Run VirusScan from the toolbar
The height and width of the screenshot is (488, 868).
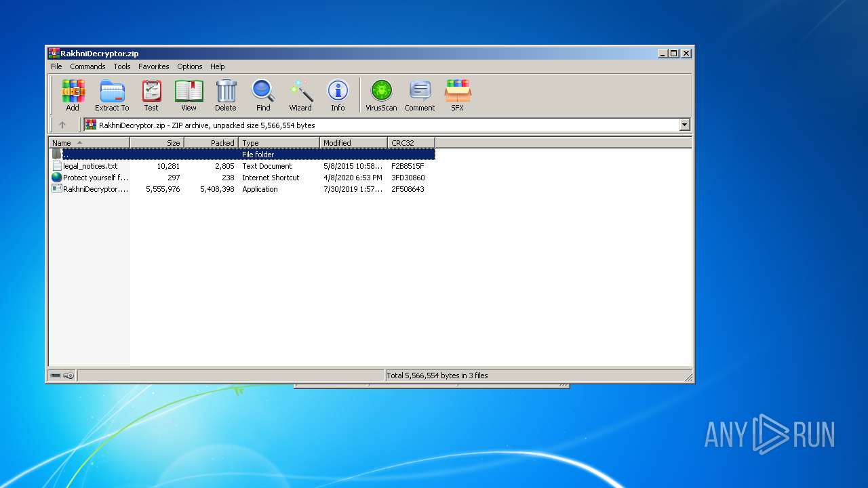point(381,95)
